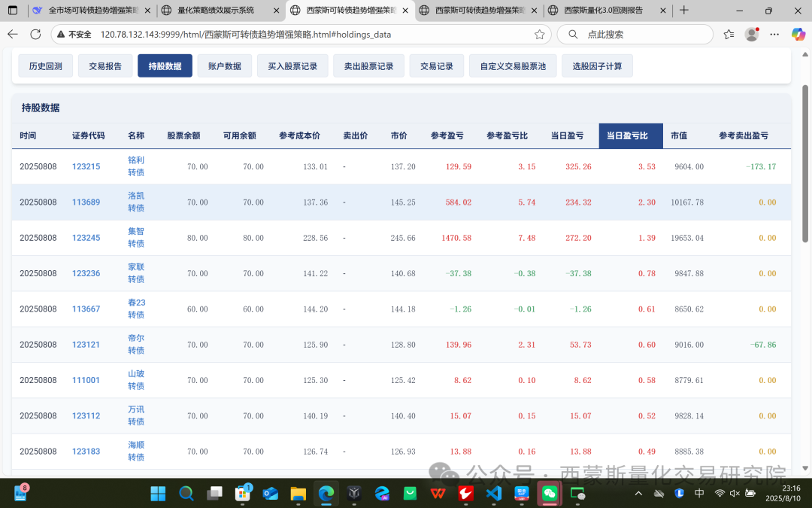This screenshot has width=812, height=508.
Task: Open WPS Office from taskbar
Action: pos(438,493)
